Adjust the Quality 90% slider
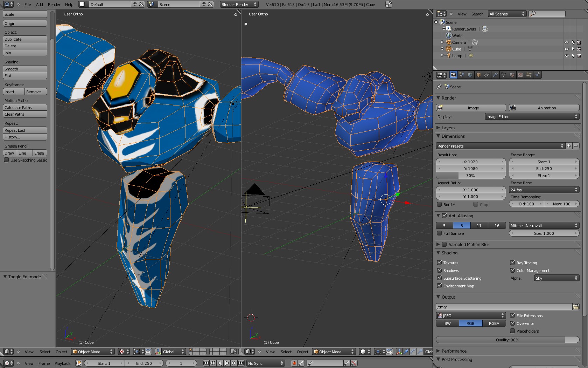Image resolution: width=588 pixels, height=368 pixels. [507, 340]
